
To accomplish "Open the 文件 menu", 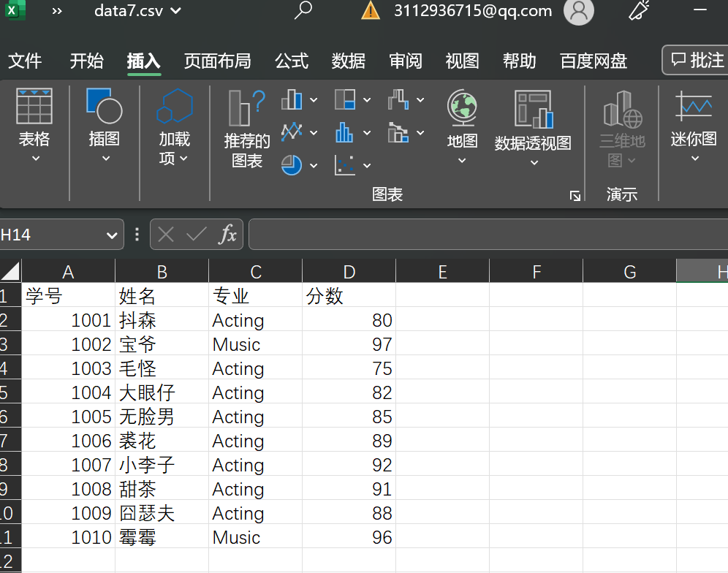I will click(x=25, y=61).
